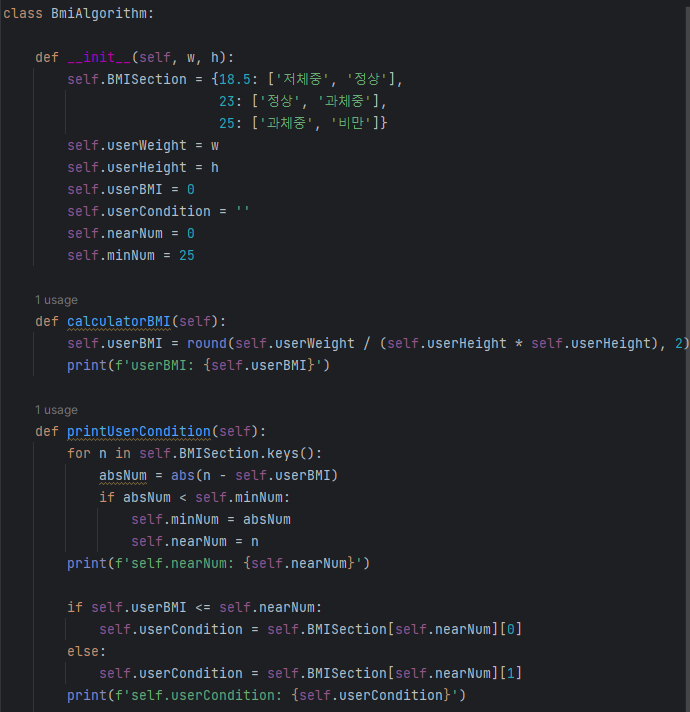This screenshot has width=690, height=712.
Task: Click 'if absNum < self.minNum' line
Action: [x=194, y=497]
